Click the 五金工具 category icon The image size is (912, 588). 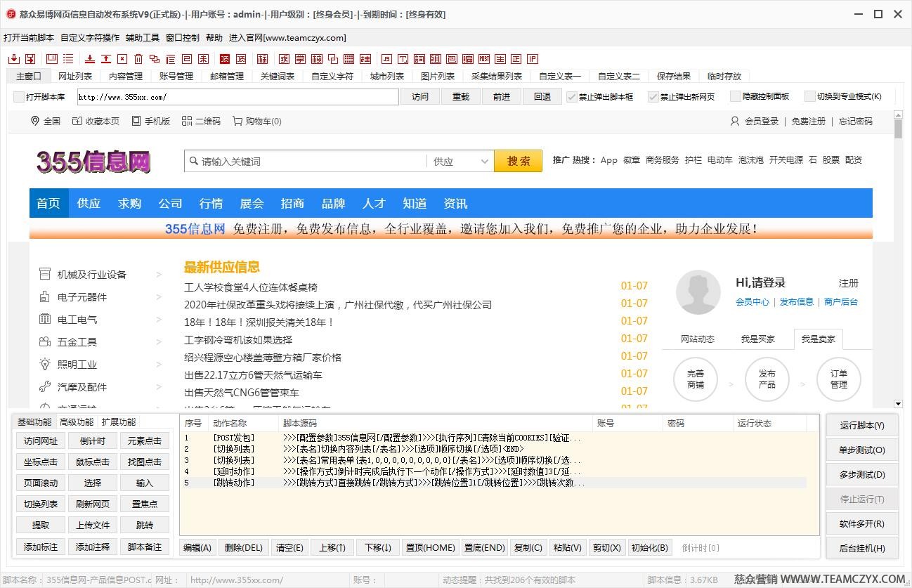(x=45, y=342)
